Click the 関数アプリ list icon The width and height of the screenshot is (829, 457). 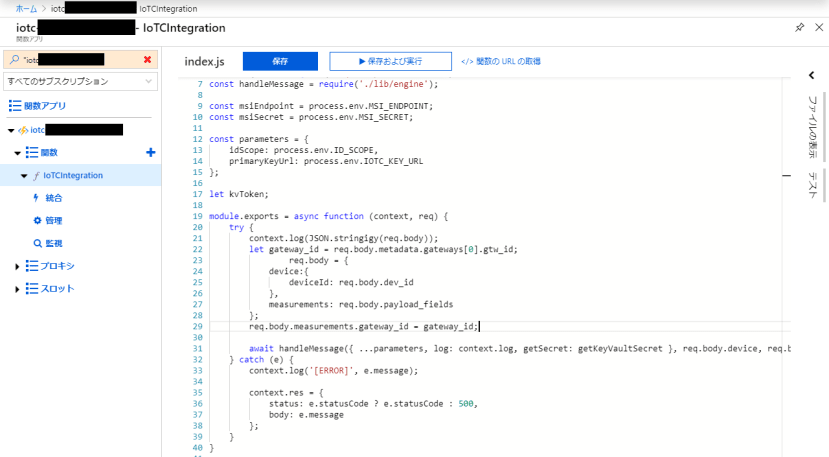click(x=15, y=106)
